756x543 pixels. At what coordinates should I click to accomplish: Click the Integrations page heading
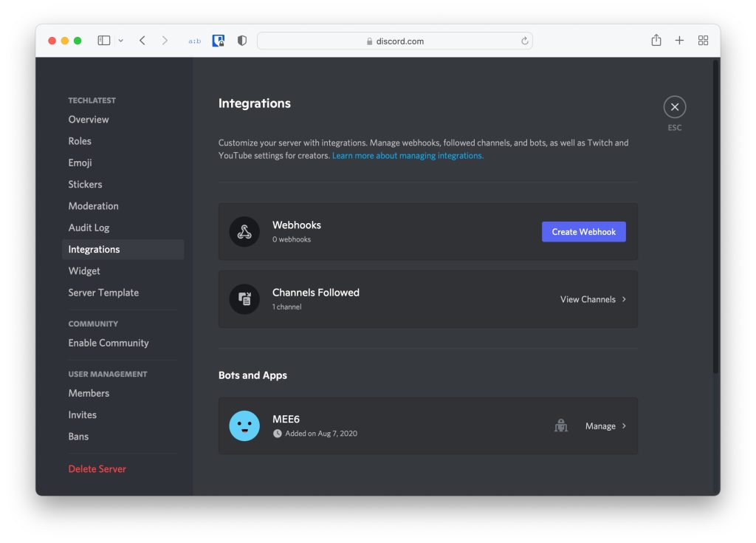click(x=255, y=103)
